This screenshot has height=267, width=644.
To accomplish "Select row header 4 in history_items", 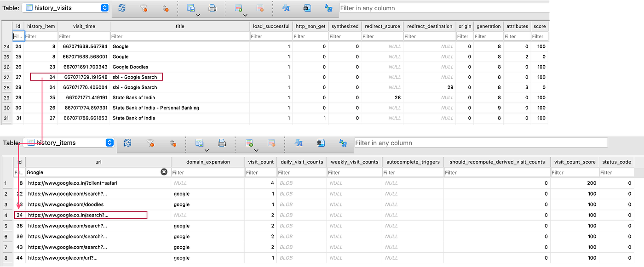I will tap(6, 215).
